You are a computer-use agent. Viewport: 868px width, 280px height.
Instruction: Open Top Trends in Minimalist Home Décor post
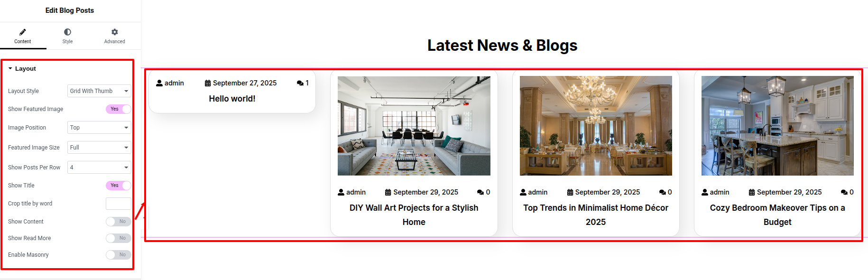click(x=596, y=215)
